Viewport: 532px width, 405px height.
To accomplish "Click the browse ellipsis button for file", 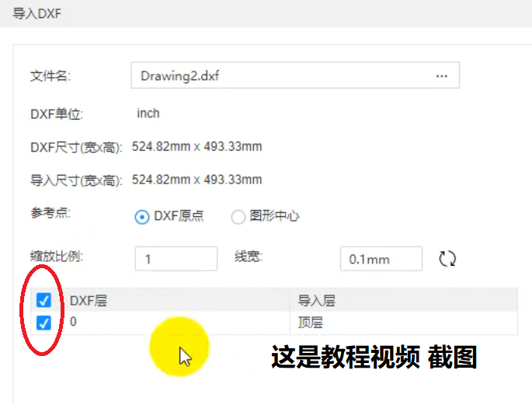I will click(441, 76).
